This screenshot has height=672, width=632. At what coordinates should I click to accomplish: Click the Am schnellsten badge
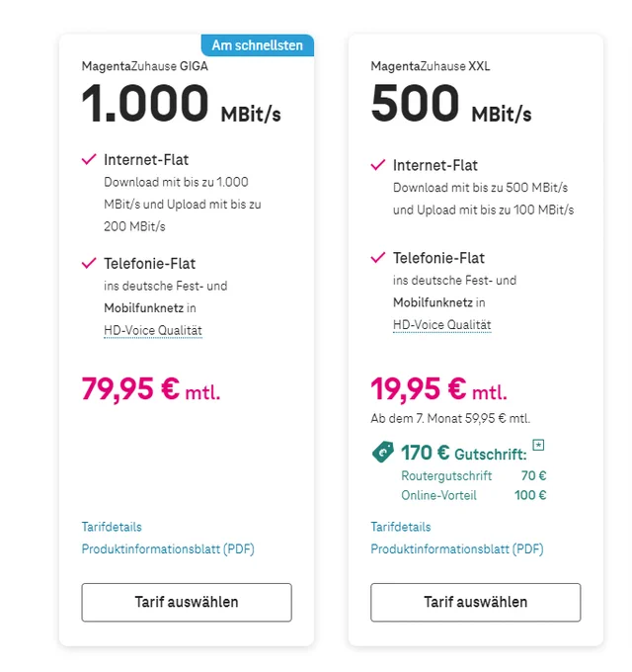tap(258, 45)
